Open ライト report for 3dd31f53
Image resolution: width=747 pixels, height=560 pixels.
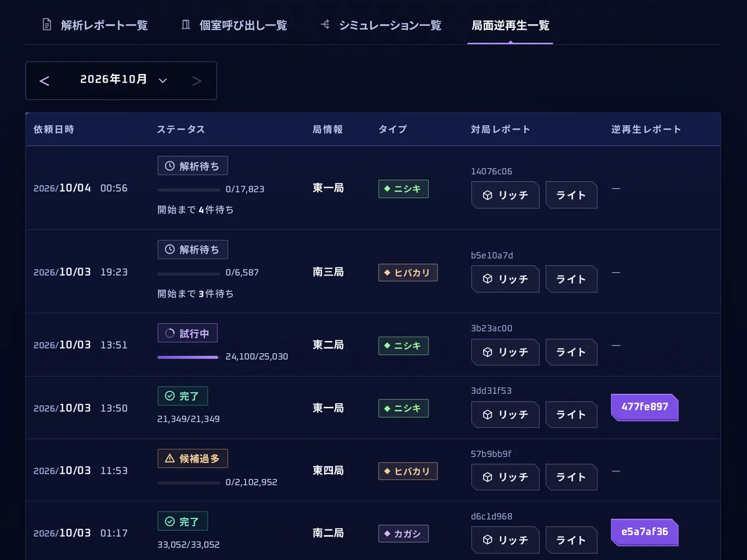(x=571, y=414)
